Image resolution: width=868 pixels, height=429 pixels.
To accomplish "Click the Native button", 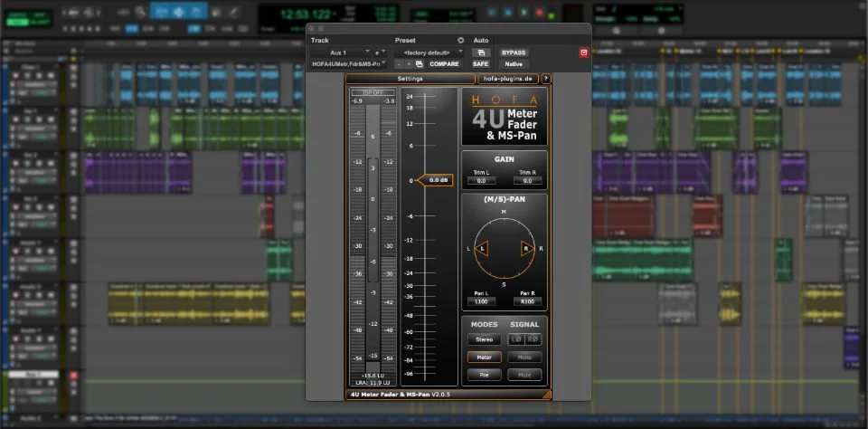I will tap(514, 63).
